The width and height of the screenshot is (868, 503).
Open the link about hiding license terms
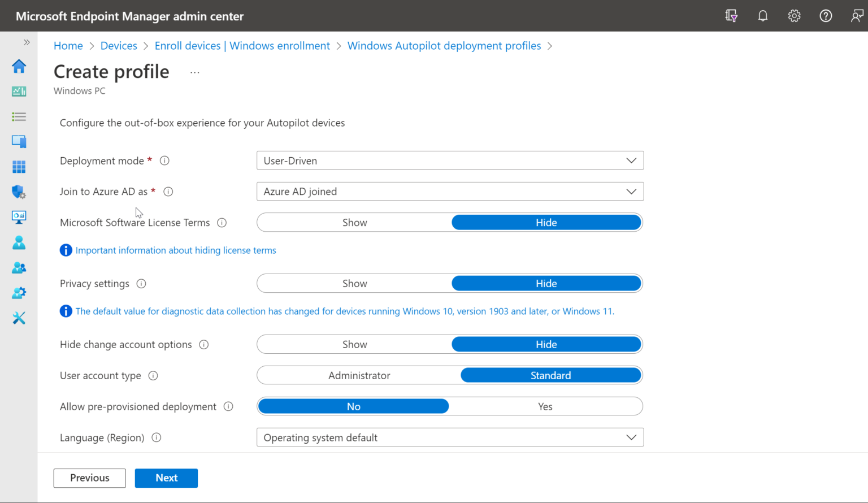coord(176,250)
